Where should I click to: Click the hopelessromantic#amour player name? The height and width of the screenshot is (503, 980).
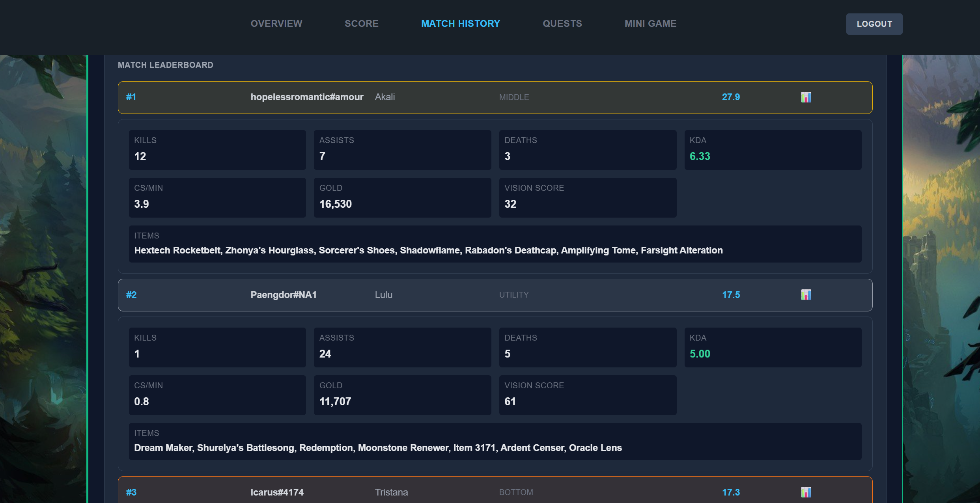click(307, 97)
